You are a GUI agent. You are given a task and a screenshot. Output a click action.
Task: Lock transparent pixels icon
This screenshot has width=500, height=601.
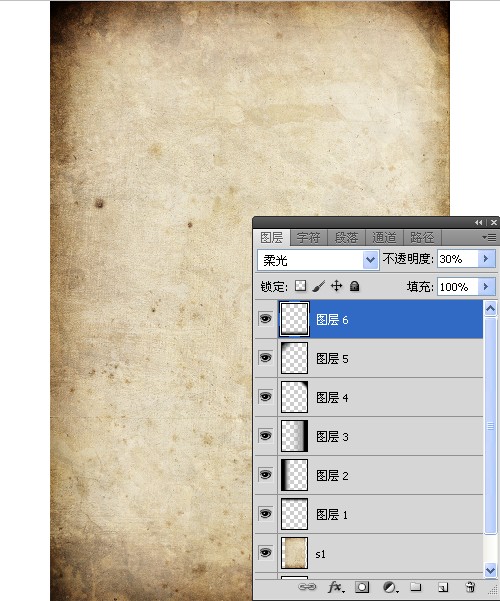coord(300,286)
